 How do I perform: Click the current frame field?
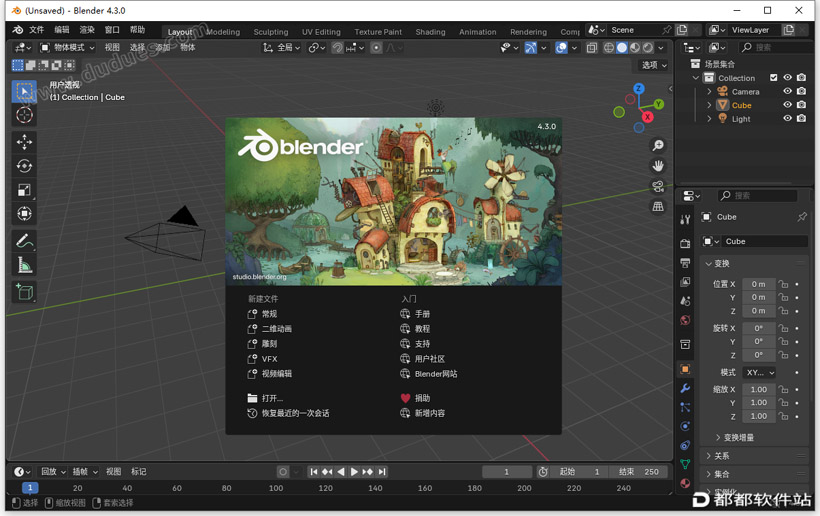[507, 472]
